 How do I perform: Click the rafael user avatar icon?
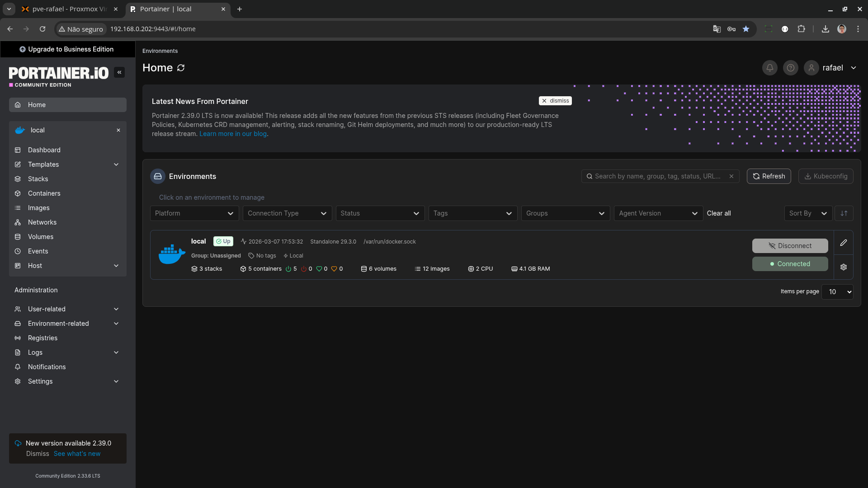[811, 68]
